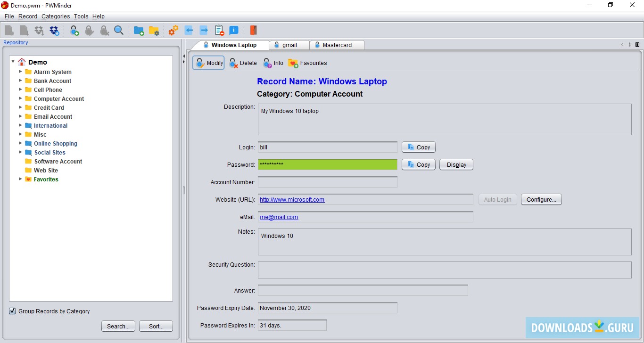
Task: Display the hidden password
Action: click(x=456, y=164)
